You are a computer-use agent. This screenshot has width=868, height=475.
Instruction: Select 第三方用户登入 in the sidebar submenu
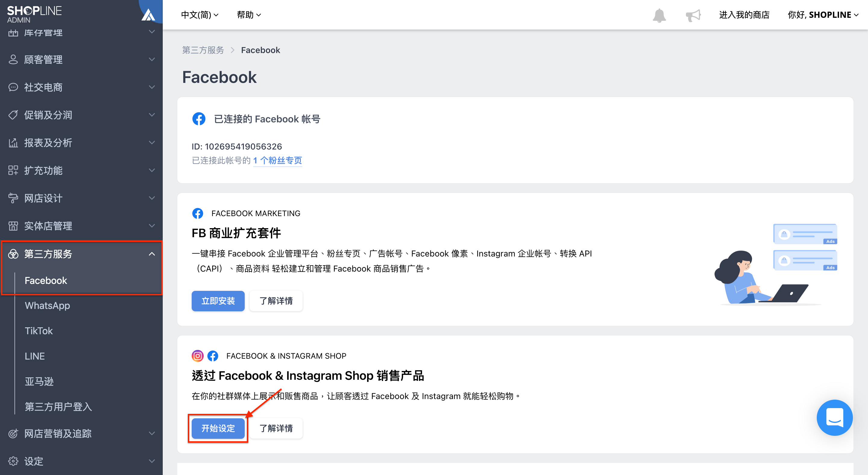[58, 407]
